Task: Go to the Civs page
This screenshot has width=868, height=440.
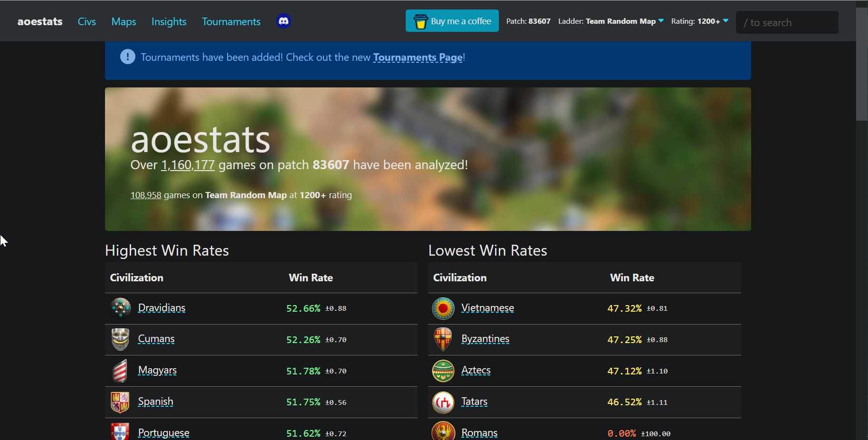Action: pos(87,21)
